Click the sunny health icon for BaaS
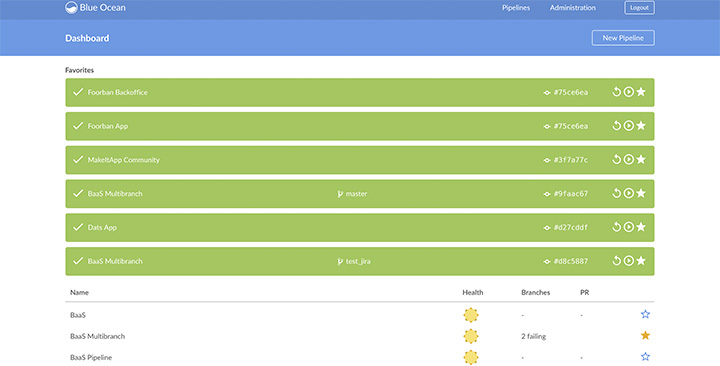This screenshot has width=720, height=366. pyautogui.click(x=471, y=315)
